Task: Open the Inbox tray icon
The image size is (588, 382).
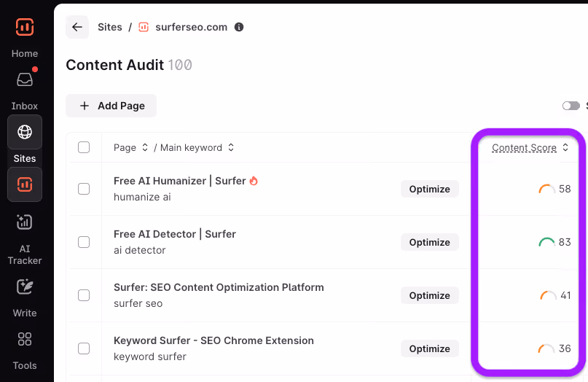Action: pyautogui.click(x=25, y=79)
